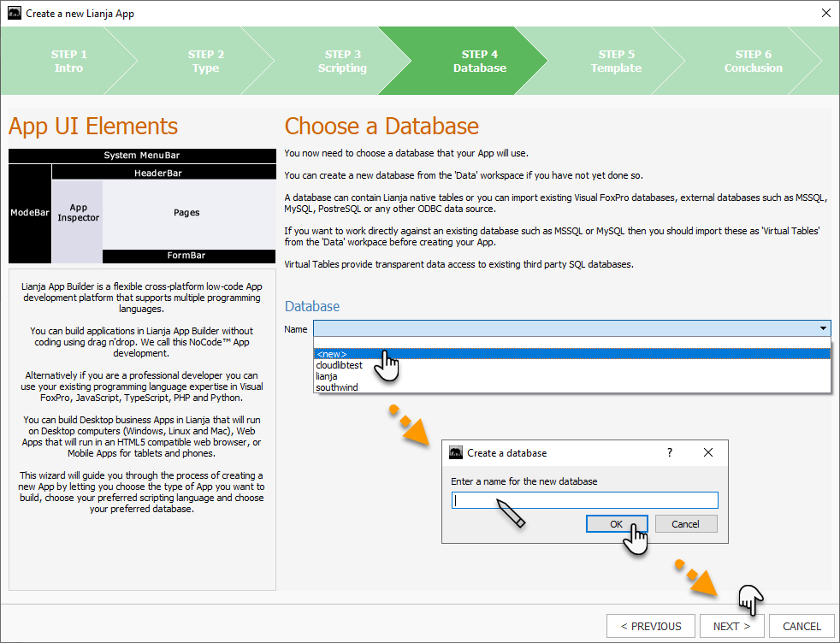The image size is (840, 643).
Task: Choose the southwind database option
Action: pyautogui.click(x=336, y=387)
